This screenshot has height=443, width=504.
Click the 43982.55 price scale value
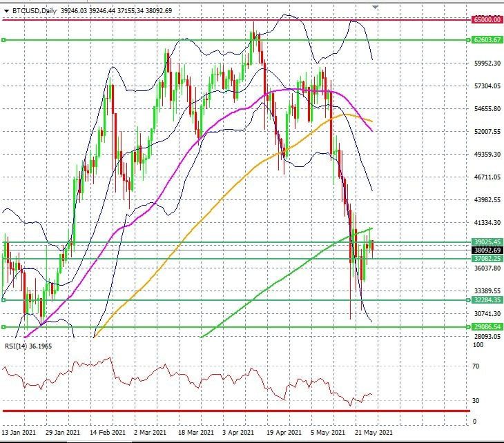487,200
